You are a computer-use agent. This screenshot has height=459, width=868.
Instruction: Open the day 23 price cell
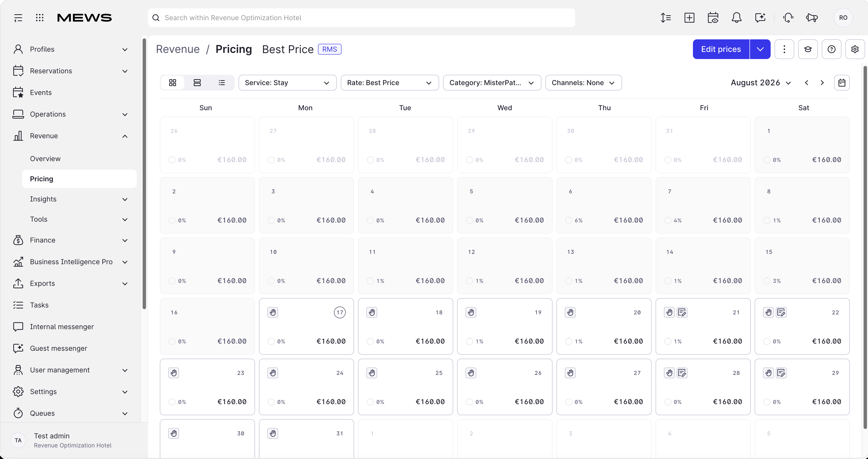pos(207,387)
